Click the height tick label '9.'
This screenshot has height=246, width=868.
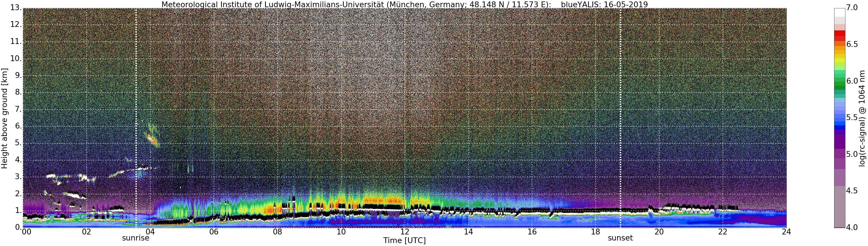click(18, 76)
